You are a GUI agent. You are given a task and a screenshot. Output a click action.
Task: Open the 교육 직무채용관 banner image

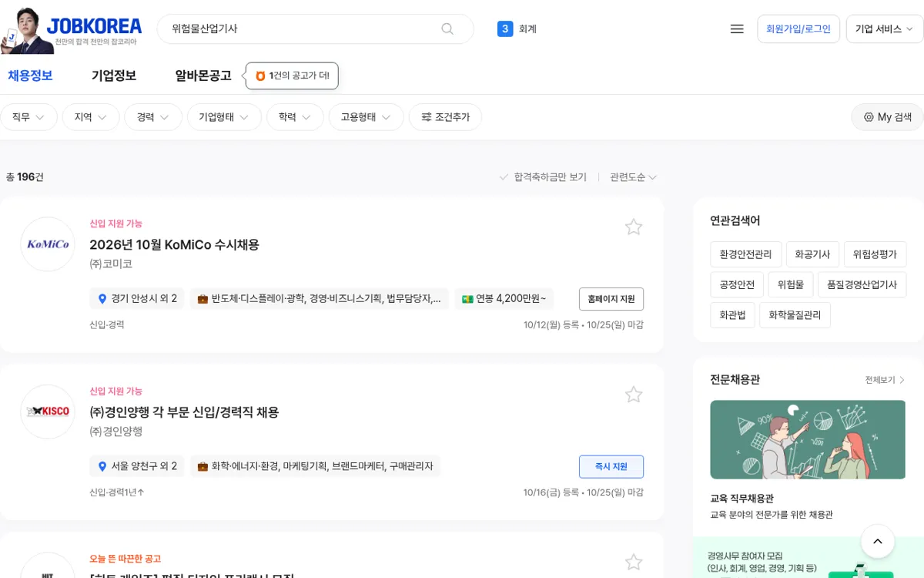[808, 439]
